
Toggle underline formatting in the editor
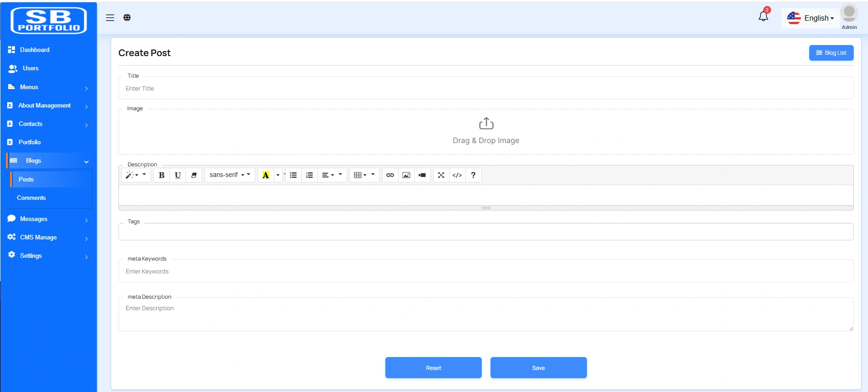pyautogui.click(x=178, y=175)
